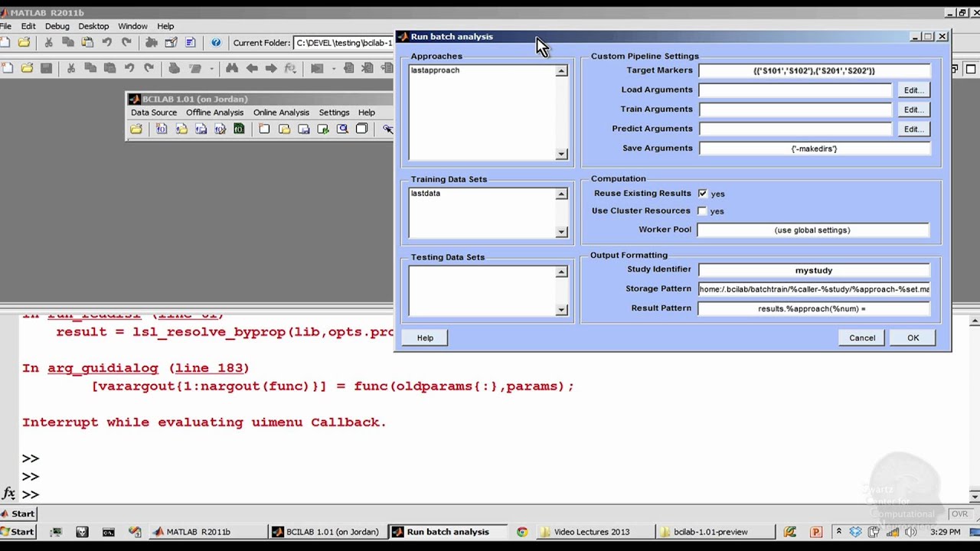The image size is (980, 551).
Task: Confirm the batch analysis with OK
Action: point(913,337)
